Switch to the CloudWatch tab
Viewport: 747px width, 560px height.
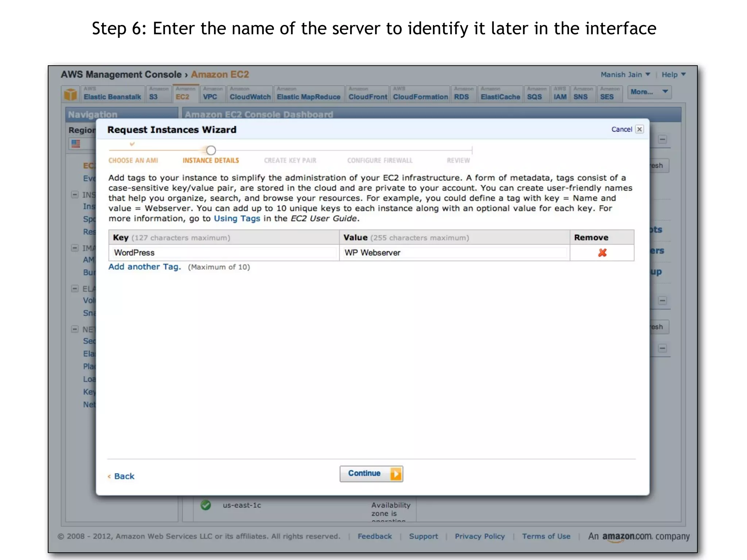pyautogui.click(x=250, y=94)
